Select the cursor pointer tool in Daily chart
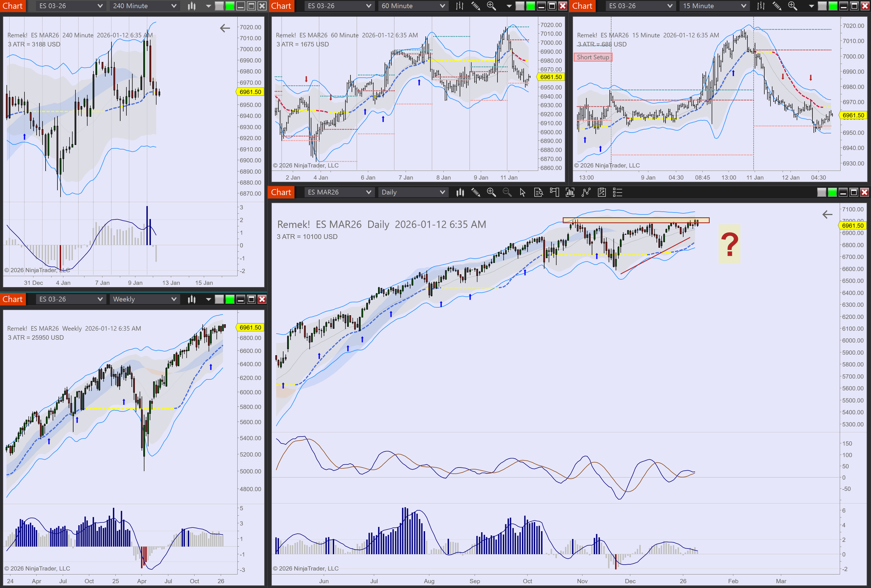Viewport: 871px width, 588px height. pos(523,192)
